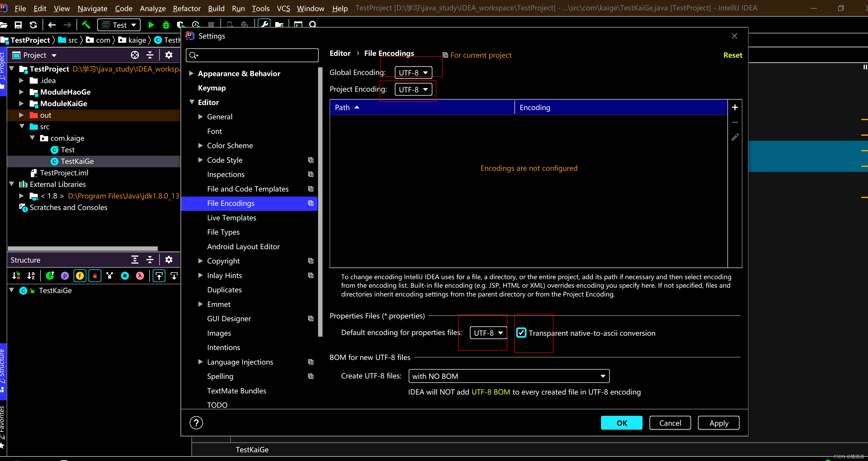The image size is (868, 461).
Task: Open the Refactor menu
Action: 187,8
